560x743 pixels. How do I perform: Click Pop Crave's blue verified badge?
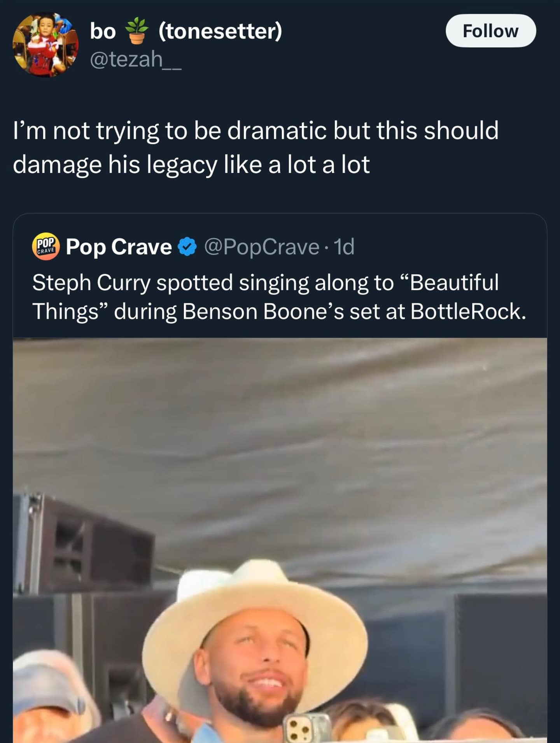tap(187, 247)
